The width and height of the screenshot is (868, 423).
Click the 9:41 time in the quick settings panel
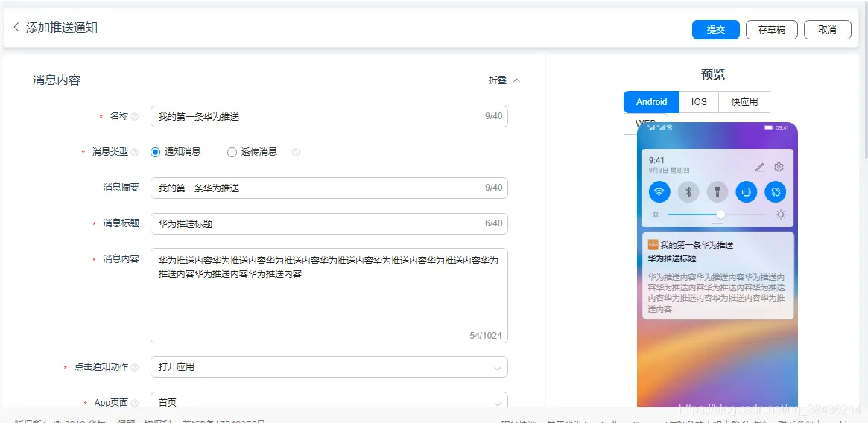[656, 161]
